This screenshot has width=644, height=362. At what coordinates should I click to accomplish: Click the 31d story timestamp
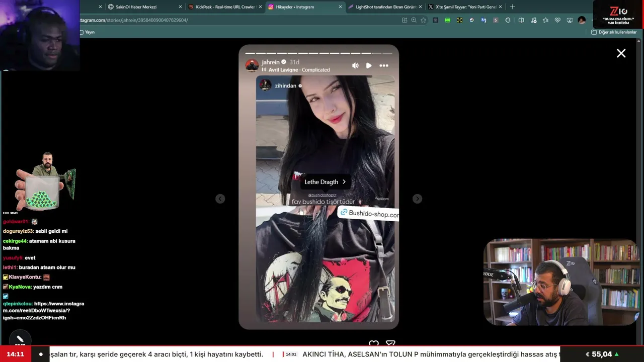click(x=294, y=62)
